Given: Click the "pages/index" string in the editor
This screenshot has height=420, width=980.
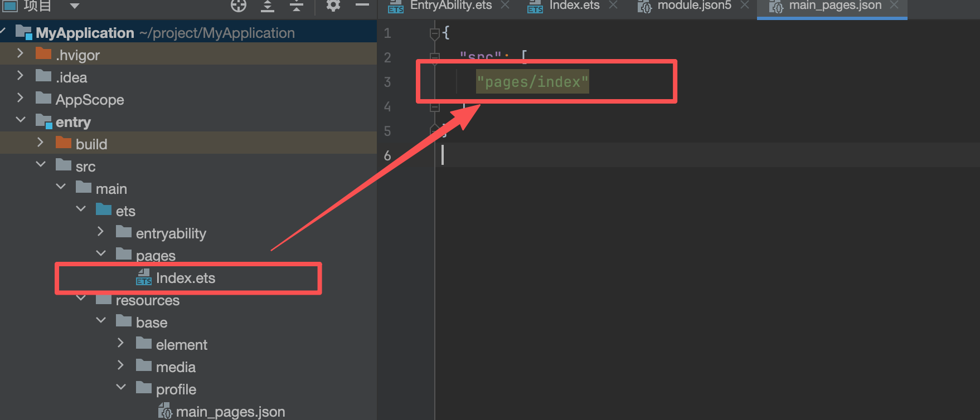Looking at the screenshot, I should (532, 82).
